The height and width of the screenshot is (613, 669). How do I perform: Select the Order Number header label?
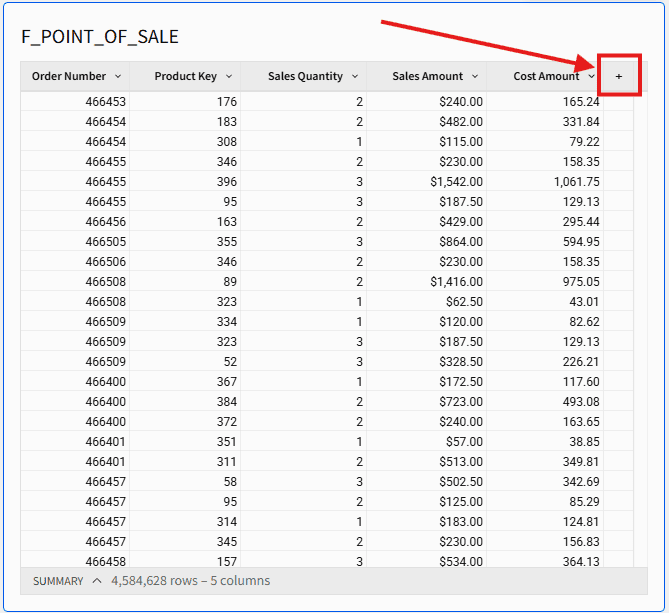(68, 76)
